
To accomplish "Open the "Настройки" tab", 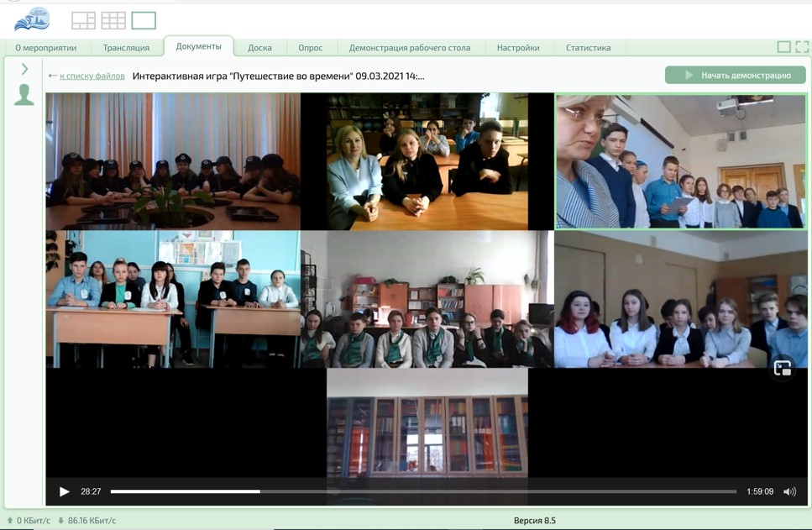I will (x=517, y=48).
